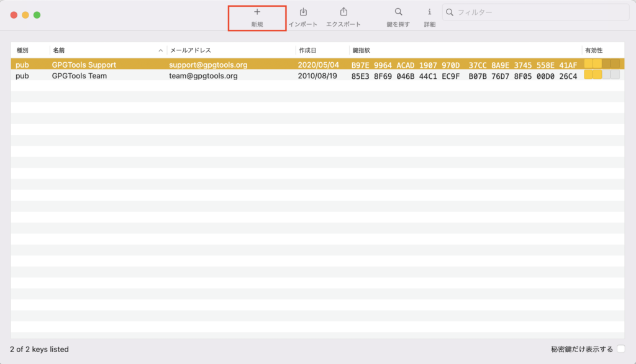Click fingerprint starting with 85E3 8F69
Screen dimensions: 636x364
click(464, 76)
